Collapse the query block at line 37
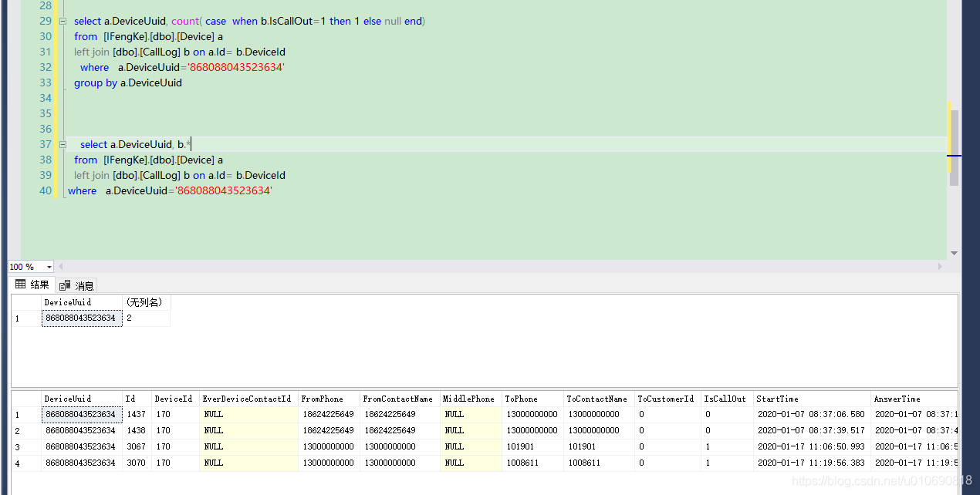The width and height of the screenshot is (980, 495). (x=63, y=144)
